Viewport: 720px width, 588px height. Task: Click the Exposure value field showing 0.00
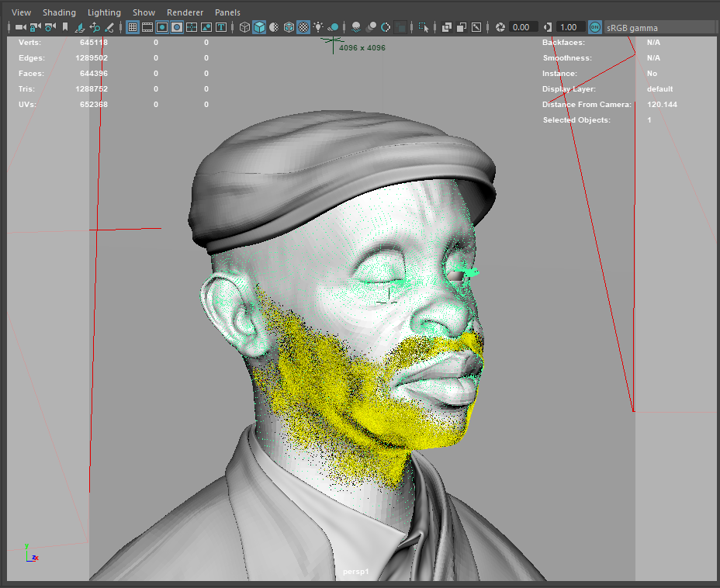click(523, 28)
